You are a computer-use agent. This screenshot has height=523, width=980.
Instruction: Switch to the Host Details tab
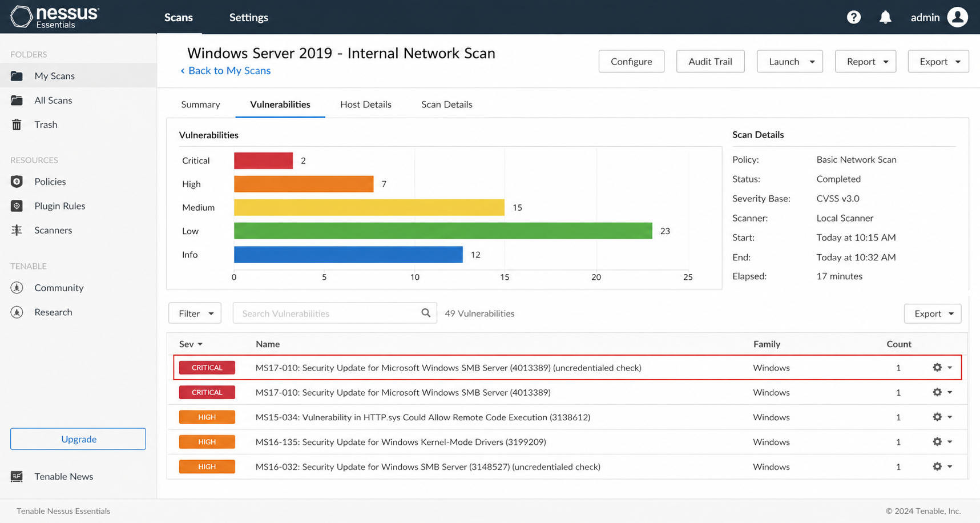pyautogui.click(x=366, y=104)
